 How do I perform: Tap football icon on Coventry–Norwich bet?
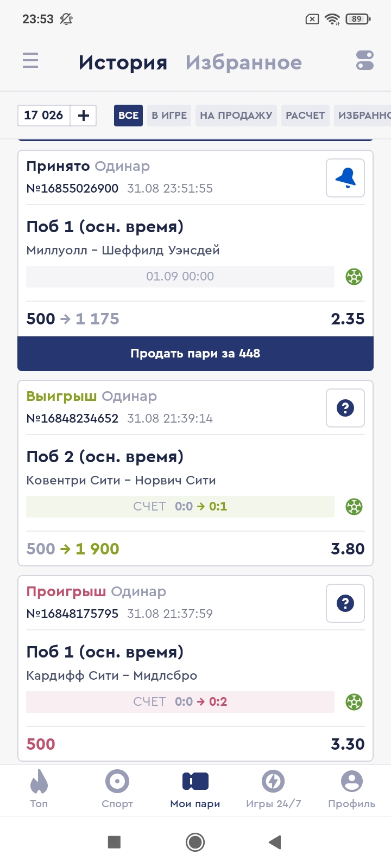coord(354,507)
